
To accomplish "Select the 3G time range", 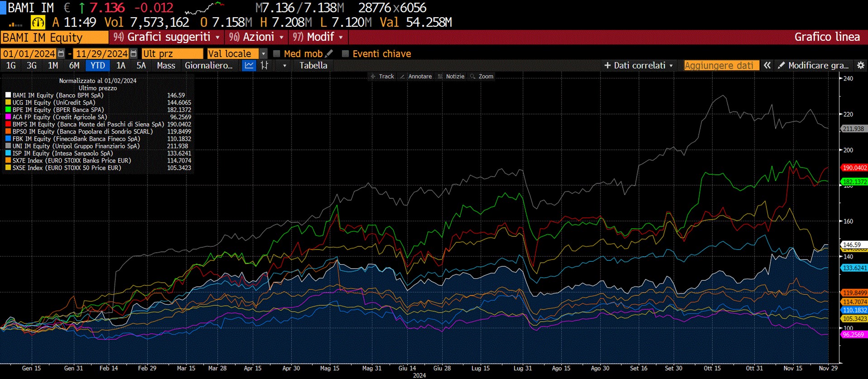I will (32, 65).
